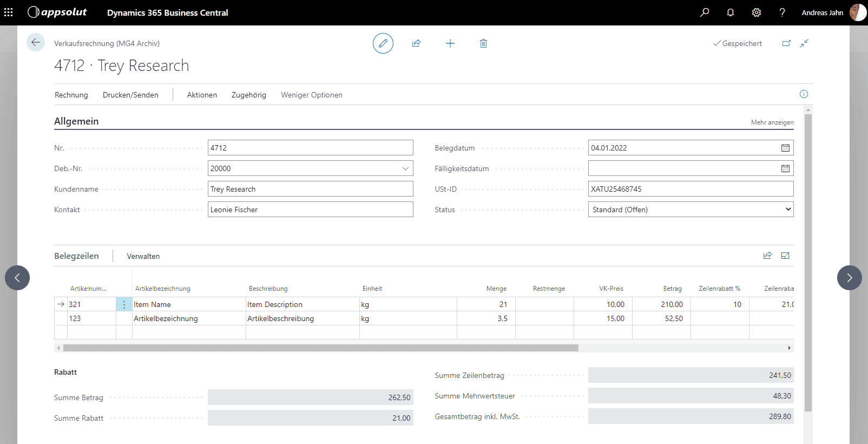Create new document with plus icon
Screen dimensions: 868x444
[x=450, y=43]
